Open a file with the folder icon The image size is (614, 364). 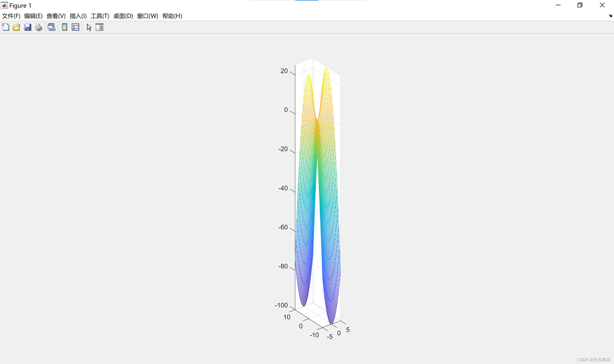(x=17, y=27)
